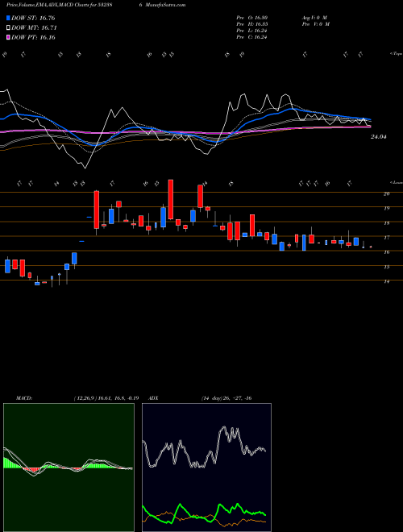
Task: Click the MACD '(12,26,9) 16.61, 16.8, -0.19' values
Action: click(106, 398)
